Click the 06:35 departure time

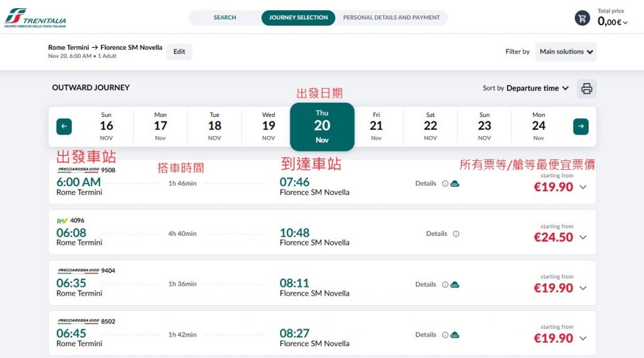tap(72, 283)
